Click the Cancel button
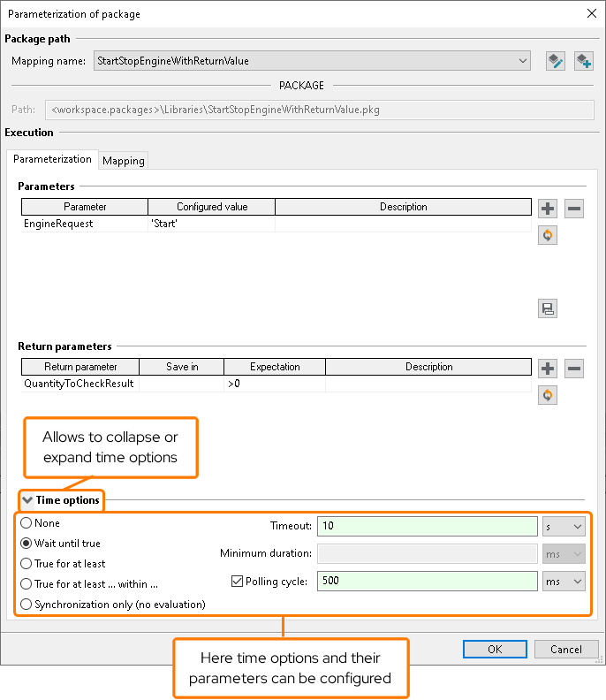The height and width of the screenshot is (700, 606). coord(566,649)
